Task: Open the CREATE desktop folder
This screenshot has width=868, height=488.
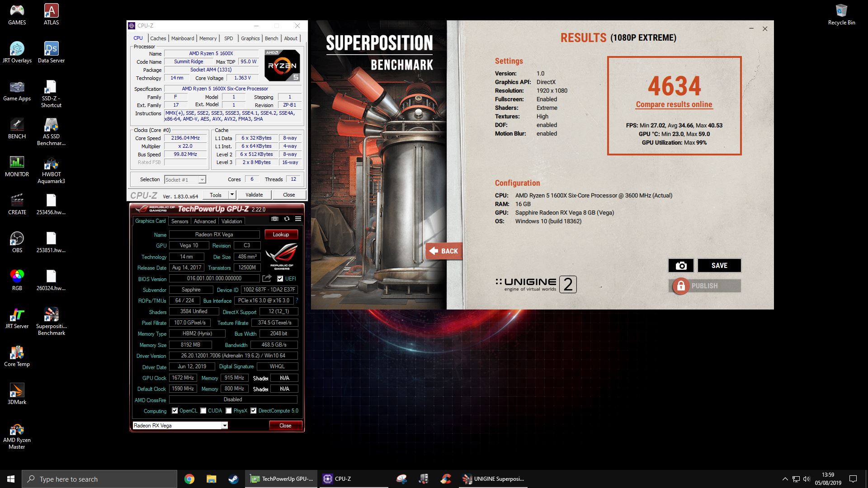Action: [17, 204]
